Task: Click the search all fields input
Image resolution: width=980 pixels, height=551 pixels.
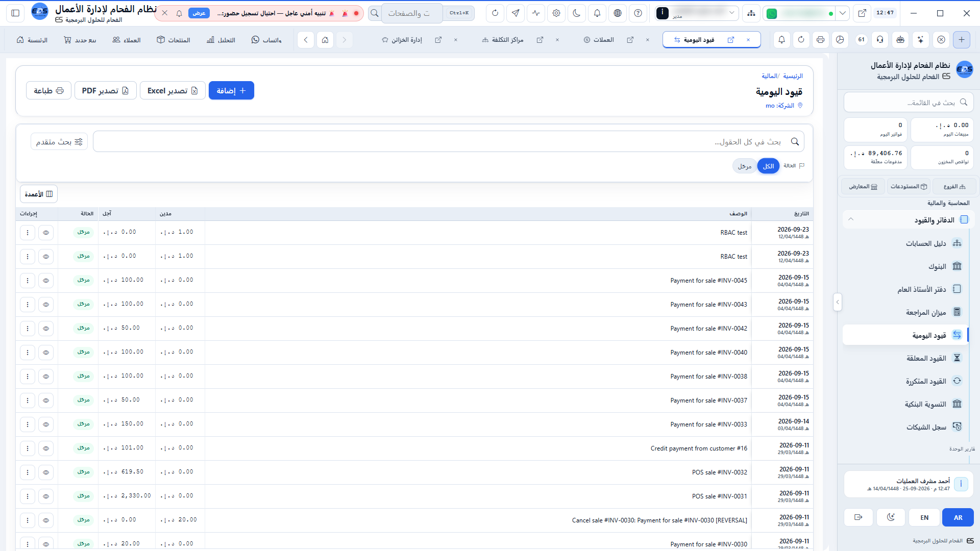Action: tap(449, 142)
